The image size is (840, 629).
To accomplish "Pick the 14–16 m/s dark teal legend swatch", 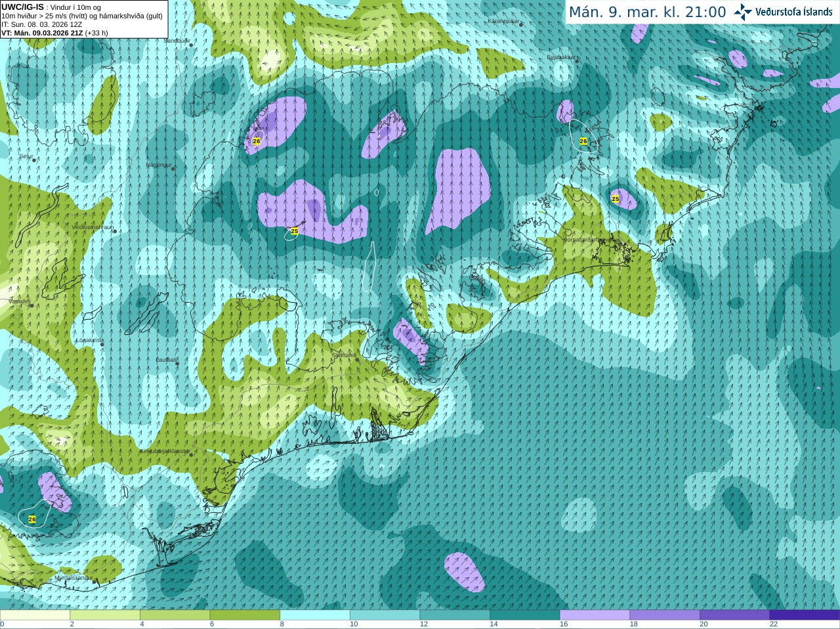I will pos(525,615).
